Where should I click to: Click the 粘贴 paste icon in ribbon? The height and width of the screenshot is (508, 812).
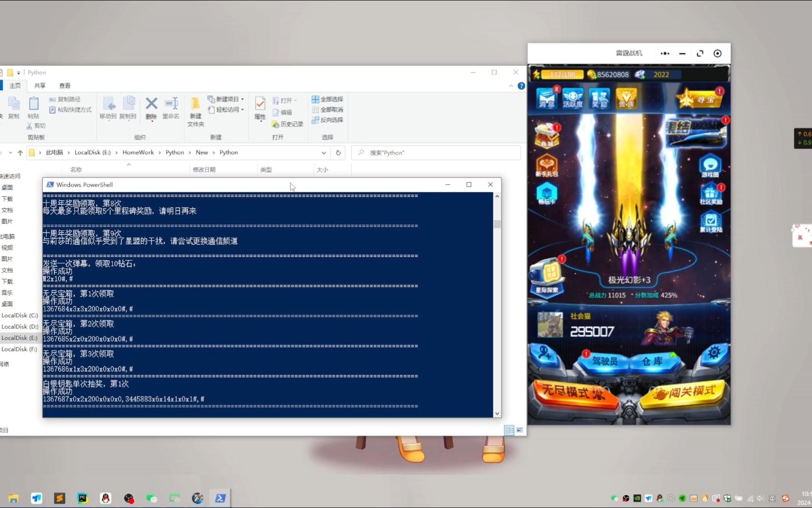coord(33,108)
